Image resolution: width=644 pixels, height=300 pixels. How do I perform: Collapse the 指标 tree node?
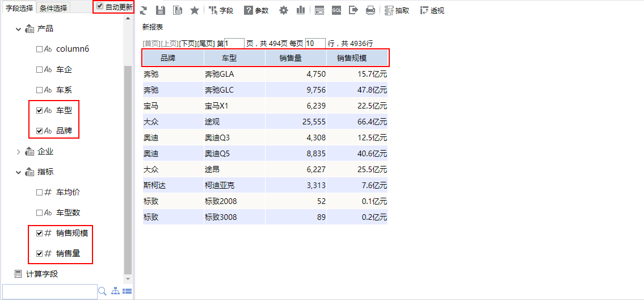tap(18, 172)
